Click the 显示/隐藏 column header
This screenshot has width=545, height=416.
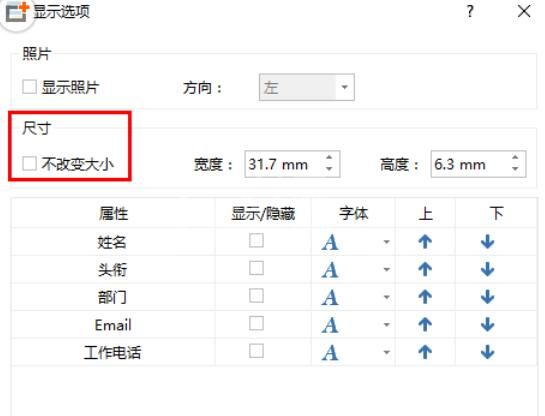tap(263, 213)
